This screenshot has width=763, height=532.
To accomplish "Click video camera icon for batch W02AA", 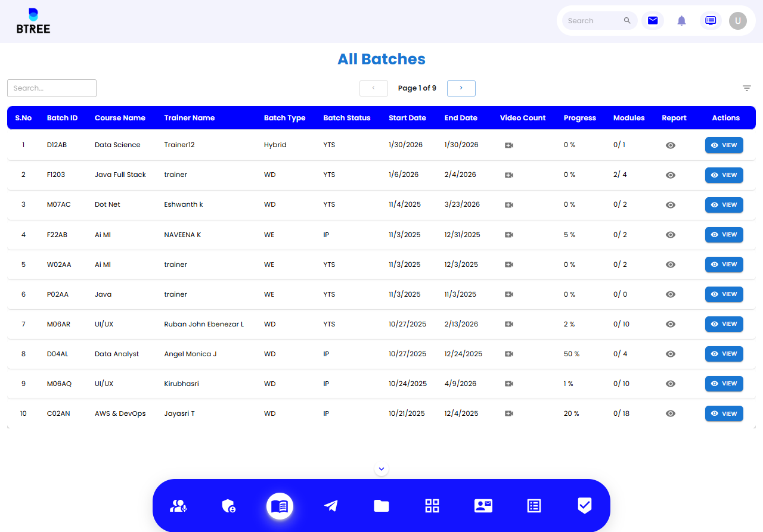I will (508, 265).
